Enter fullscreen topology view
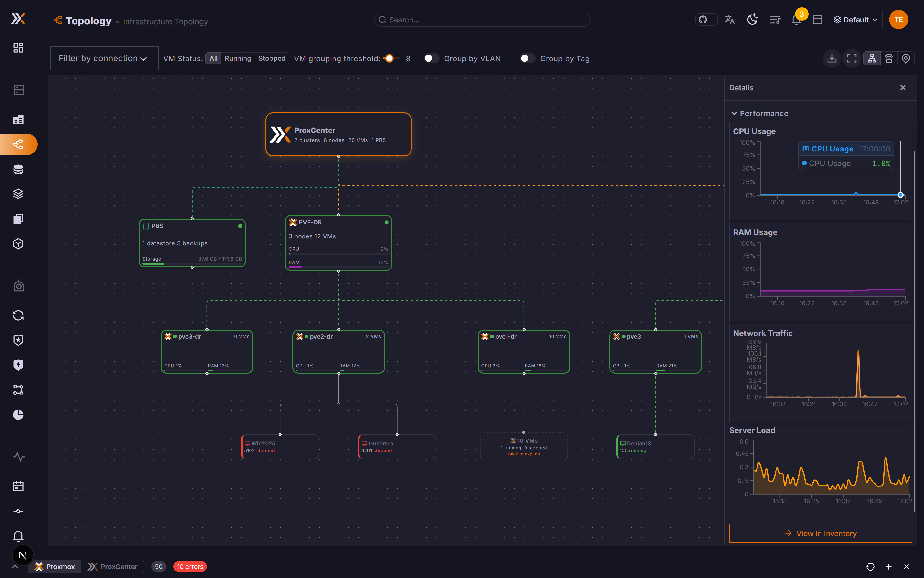The image size is (924, 578). (x=852, y=59)
